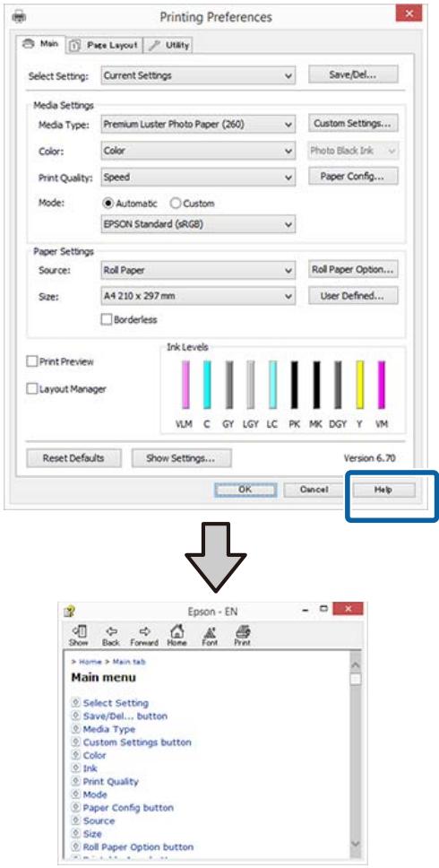Expand the Media Type dropdown
Viewport: 439px width, 868px height.
pos(198,124)
